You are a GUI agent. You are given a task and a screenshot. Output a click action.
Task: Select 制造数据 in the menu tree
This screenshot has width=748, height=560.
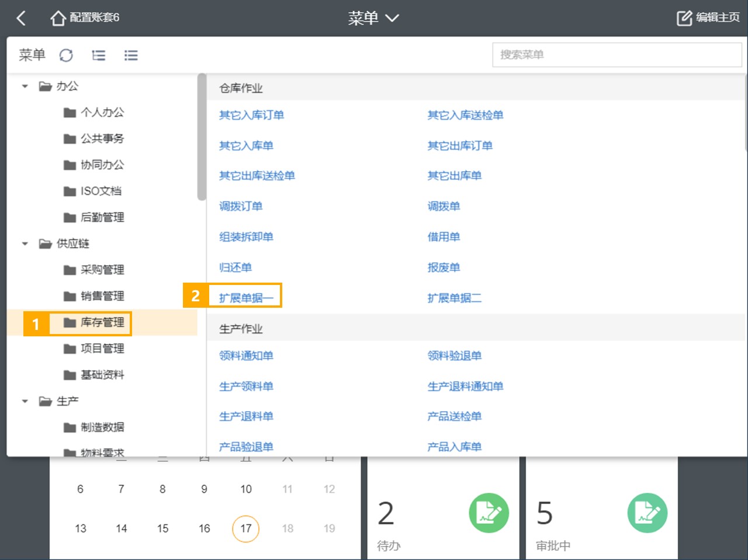point(102,427)
